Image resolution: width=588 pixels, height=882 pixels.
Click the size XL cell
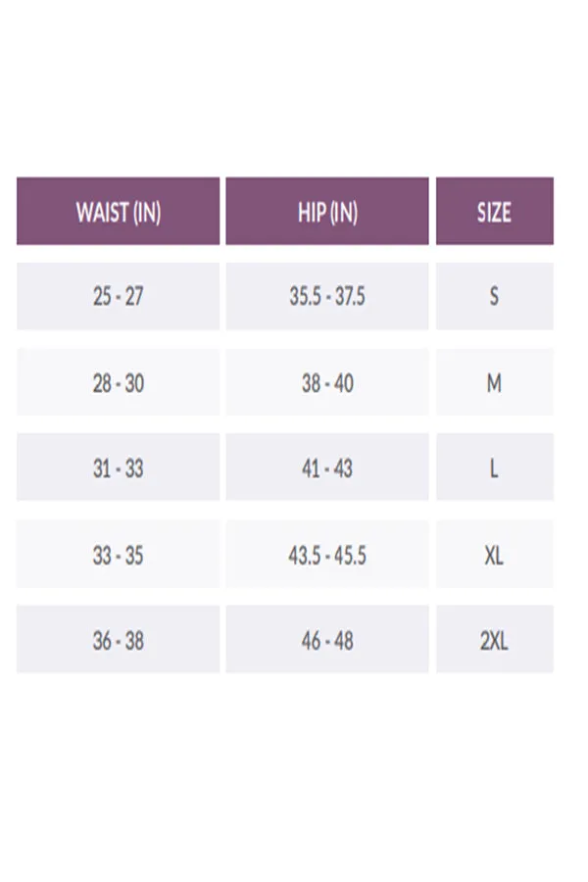495,554
